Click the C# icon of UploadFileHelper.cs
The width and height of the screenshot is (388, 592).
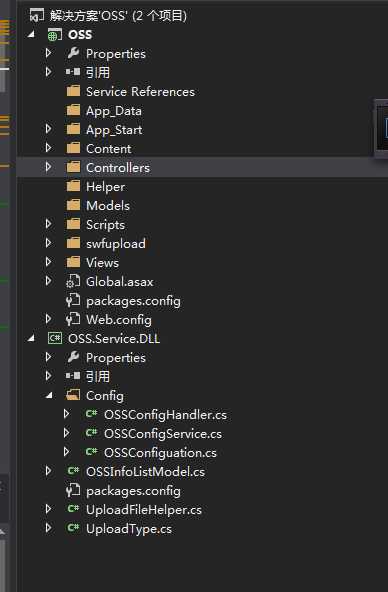(73, 509)
